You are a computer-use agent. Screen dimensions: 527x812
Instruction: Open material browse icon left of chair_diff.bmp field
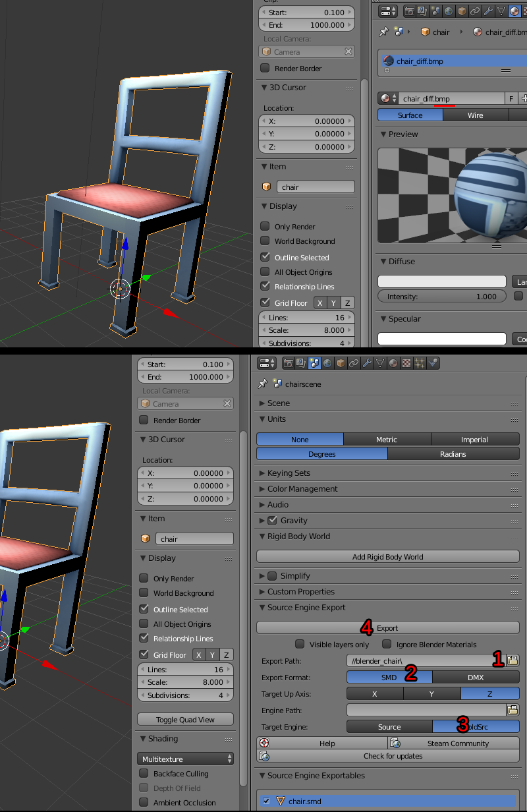click(387, 98)
